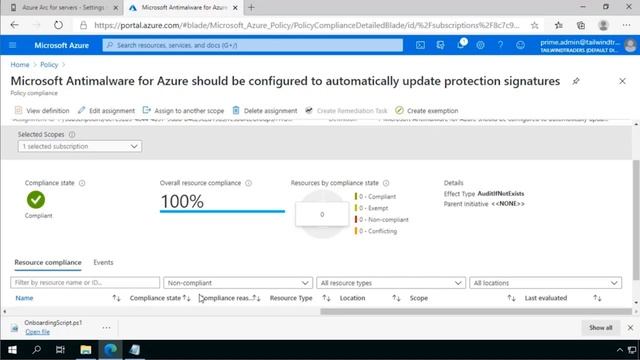Open the All resource types dropdown
640x360 pixels.
click(391, 283)
